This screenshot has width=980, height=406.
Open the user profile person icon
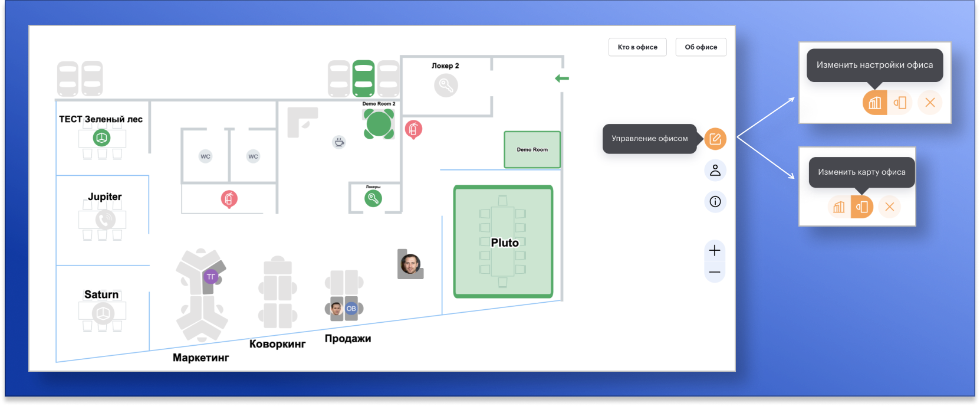[x=715, y=171]
